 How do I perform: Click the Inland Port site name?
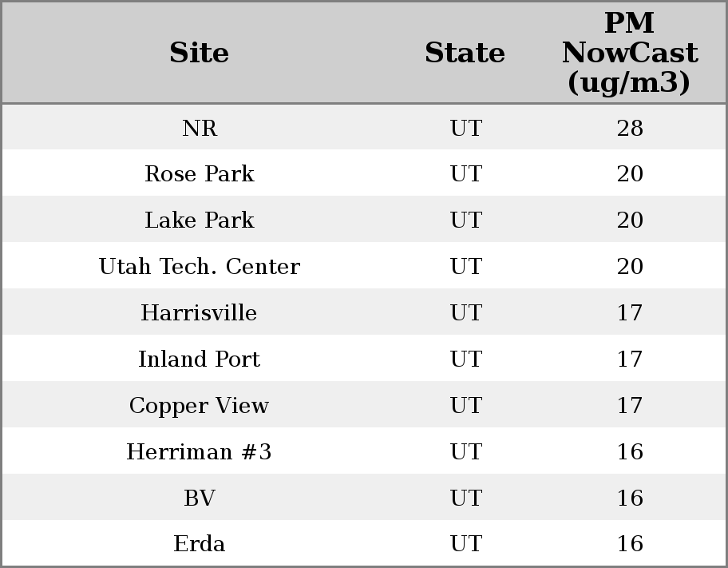click(200, 359)
